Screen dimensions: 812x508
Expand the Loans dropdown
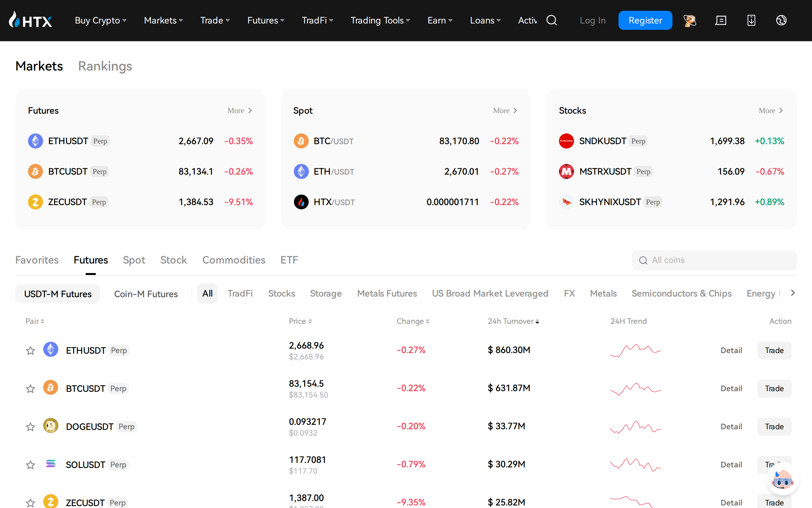click(485, 21)
